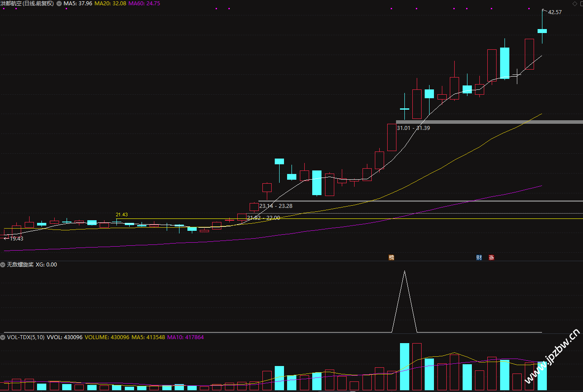Click the volume MA5: 413548 label
This screenshot has width=583, height=392.
pyautogui.click(x=148, y=337)
